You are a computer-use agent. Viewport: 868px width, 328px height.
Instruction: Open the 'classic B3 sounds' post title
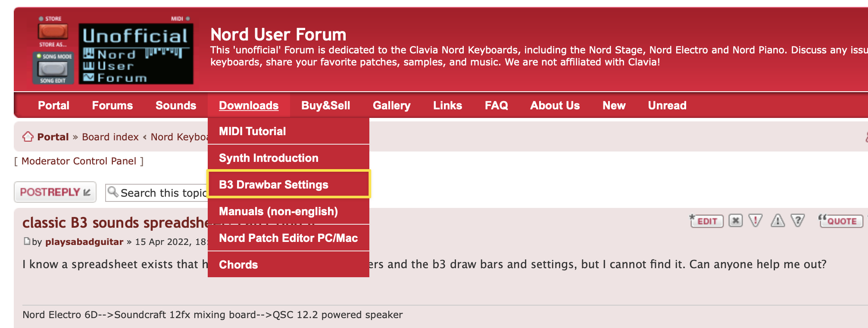(116, 223)
